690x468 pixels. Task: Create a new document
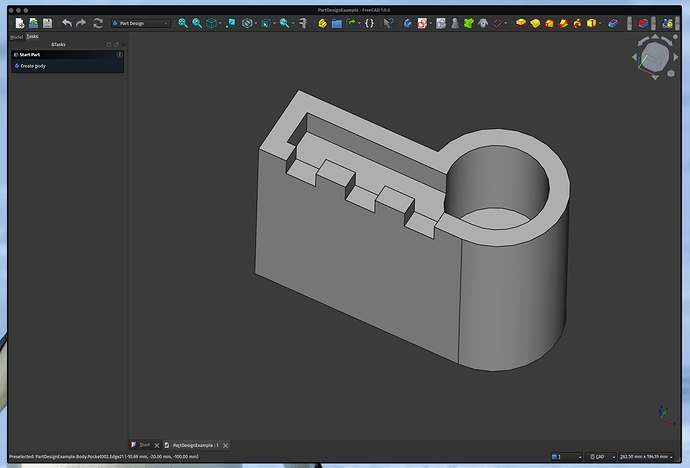[20, 23]
